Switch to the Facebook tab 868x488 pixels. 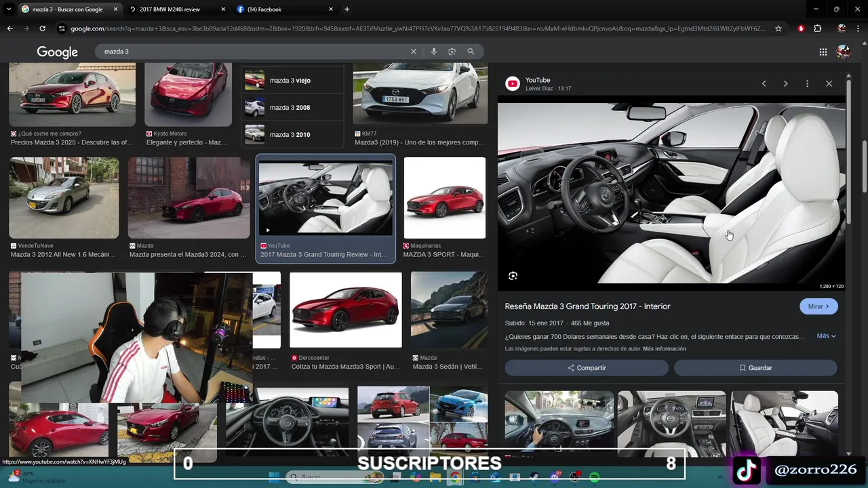pos(285,9)
